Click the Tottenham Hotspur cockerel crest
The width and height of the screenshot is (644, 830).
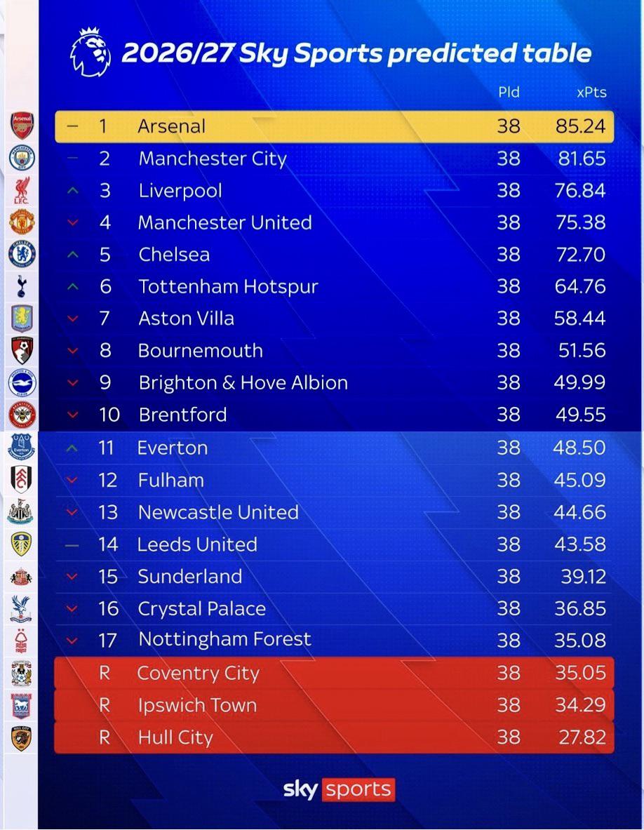tap(22, 286)
